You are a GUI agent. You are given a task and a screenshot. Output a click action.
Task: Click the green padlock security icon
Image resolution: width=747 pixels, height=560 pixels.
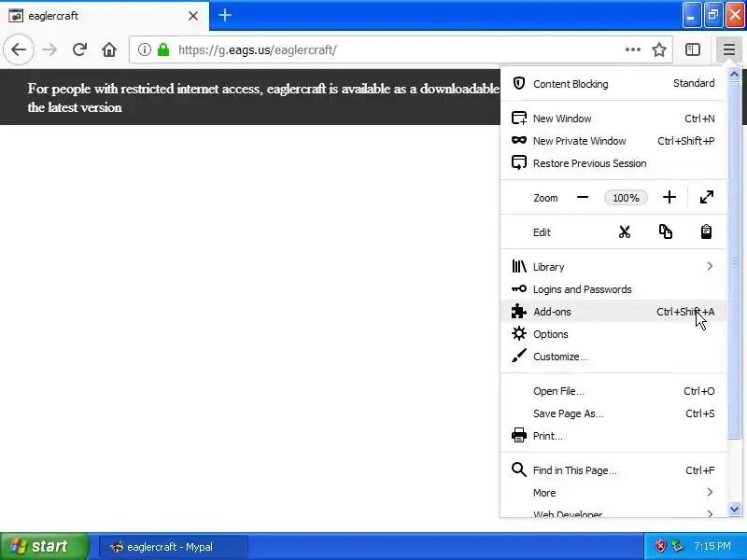pyautogui.click(x=163, y=49)
